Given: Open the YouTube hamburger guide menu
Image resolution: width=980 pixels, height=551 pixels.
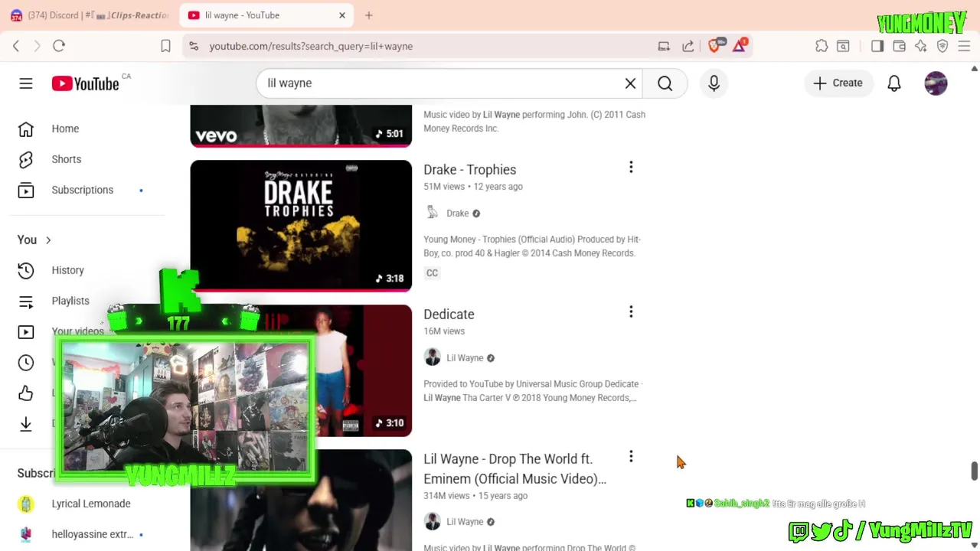Looking at the screenshot, I should (26, 83).
